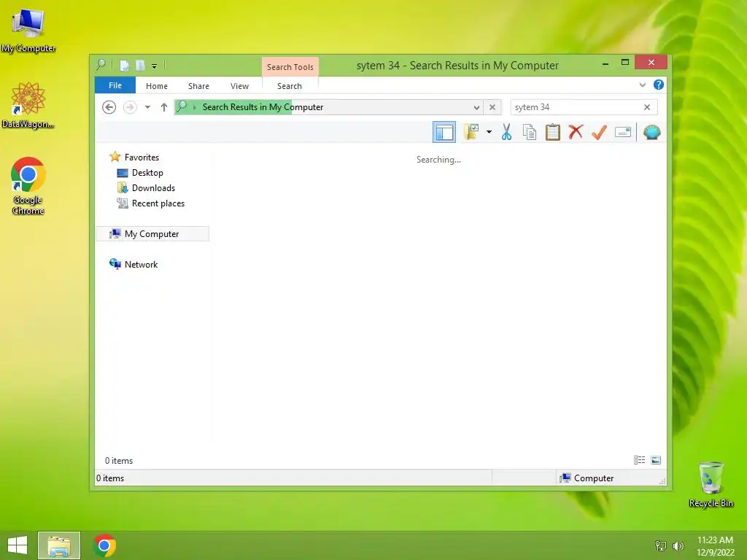The image size is (747, 560).
Task: Click the Forward arrow button
Action: pos(130,107)
